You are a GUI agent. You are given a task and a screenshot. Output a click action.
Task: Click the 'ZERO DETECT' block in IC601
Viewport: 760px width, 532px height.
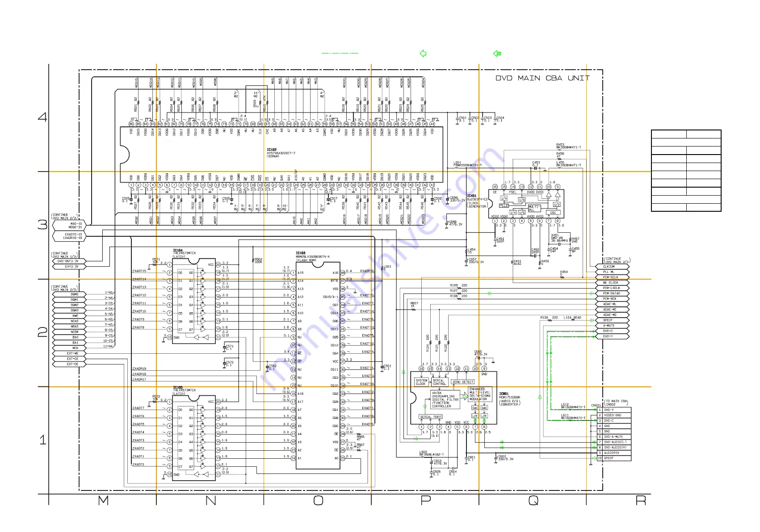[463, 382]
